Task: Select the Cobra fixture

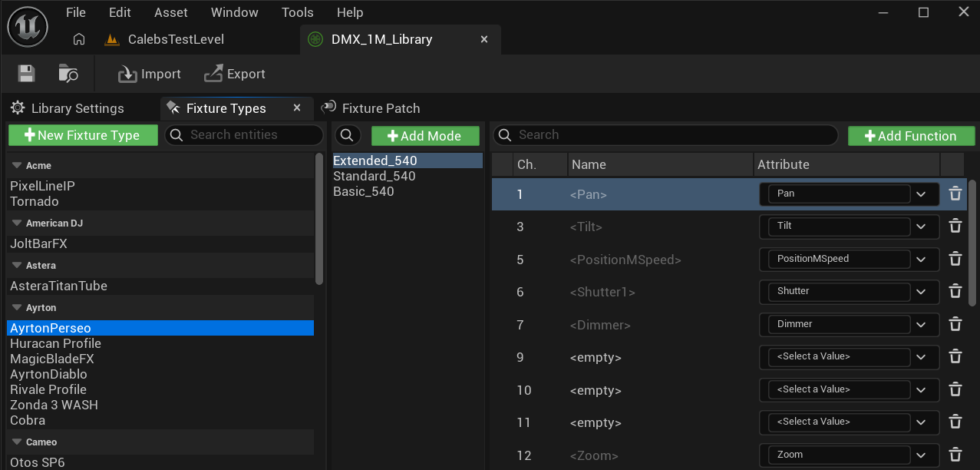Action: pyautogui.click(x=28, y=420)
